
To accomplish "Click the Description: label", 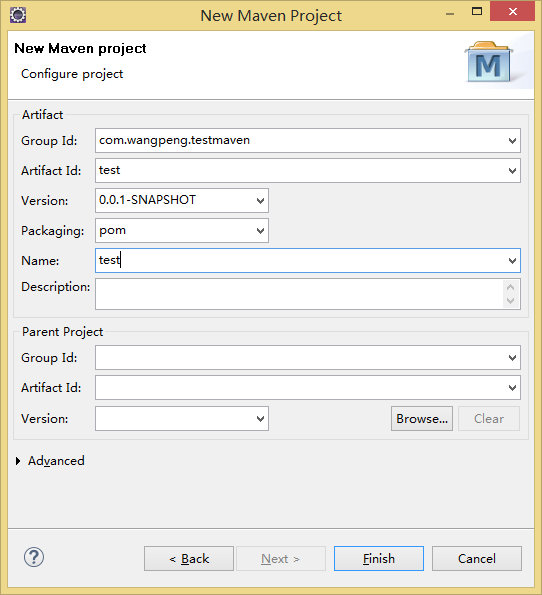I will (x=55, y=287).
